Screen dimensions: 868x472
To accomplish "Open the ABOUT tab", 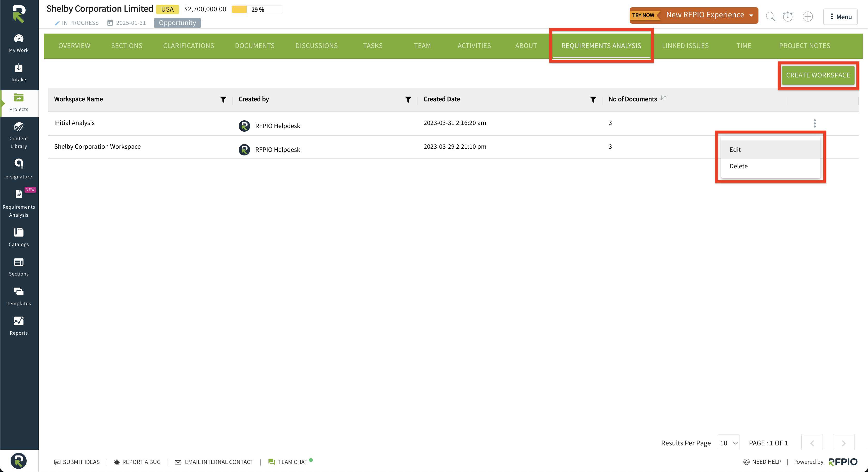I will click(526, 45).
